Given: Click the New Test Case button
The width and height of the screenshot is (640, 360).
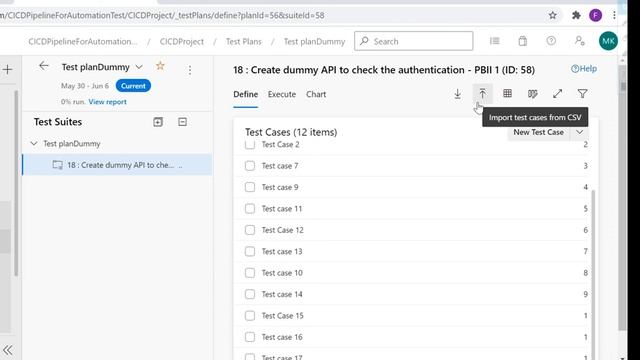Looking at the screenshot, I should (x=538, y=132).
